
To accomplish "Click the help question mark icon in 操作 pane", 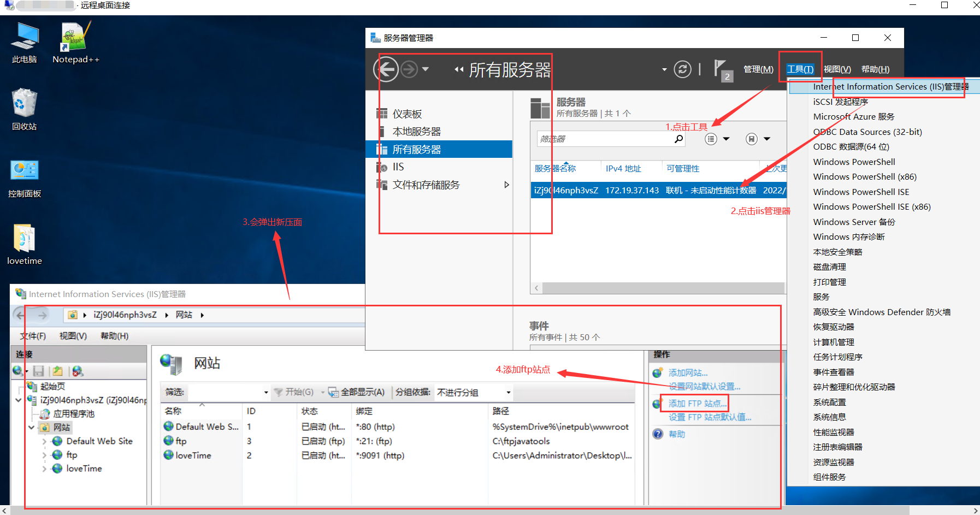I will [657, 434].
